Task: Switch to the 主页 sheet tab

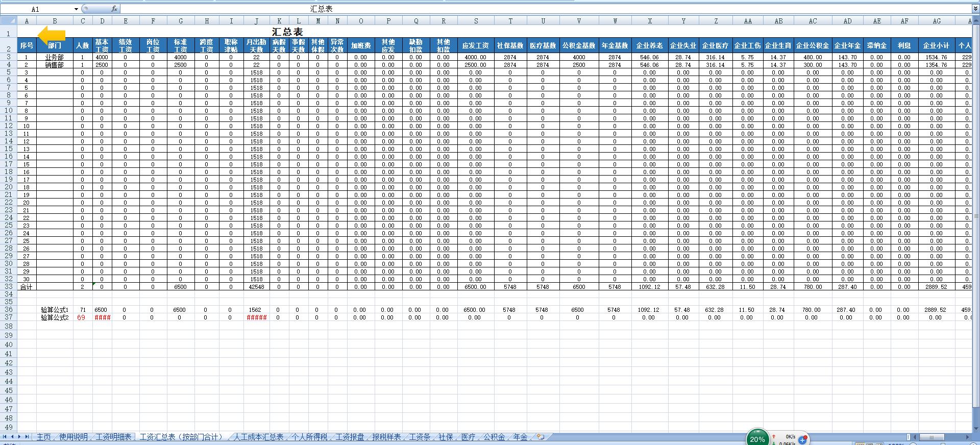Action: coord(44,437)
